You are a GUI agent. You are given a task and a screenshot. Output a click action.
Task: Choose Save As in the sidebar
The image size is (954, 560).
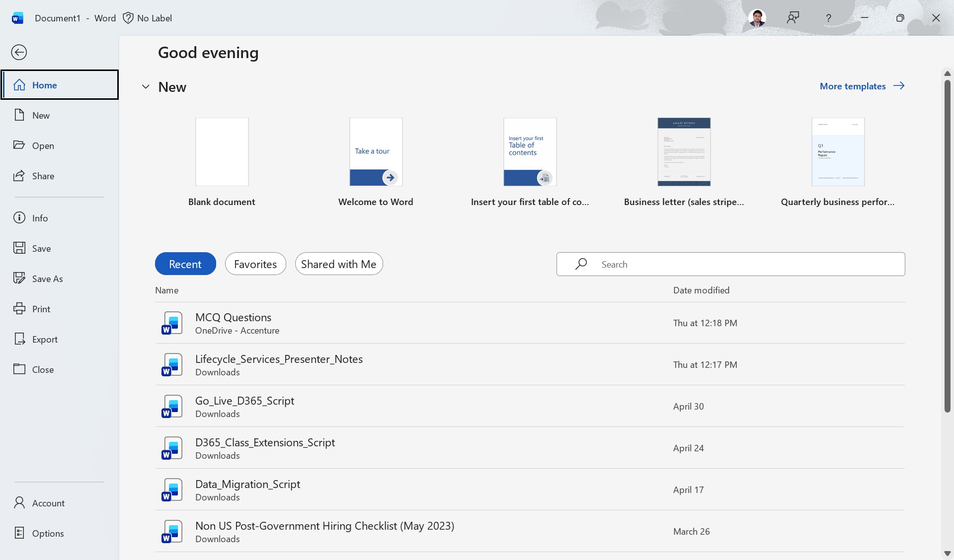[x=60, y=279]
